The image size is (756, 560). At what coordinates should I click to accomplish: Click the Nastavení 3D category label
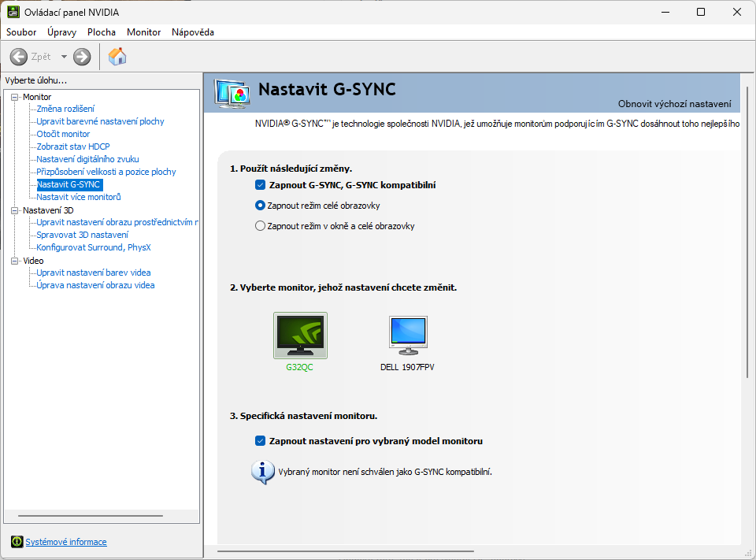point(48,210)
